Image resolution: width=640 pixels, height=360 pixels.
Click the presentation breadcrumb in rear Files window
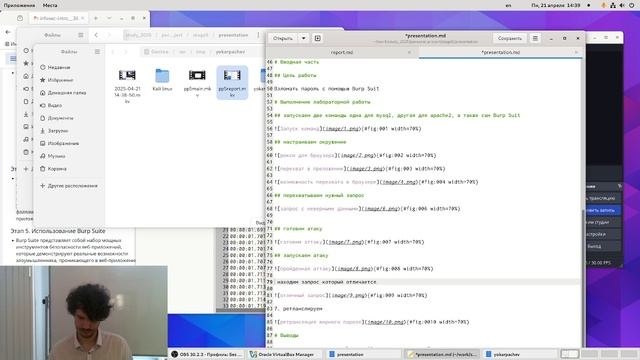233,35
